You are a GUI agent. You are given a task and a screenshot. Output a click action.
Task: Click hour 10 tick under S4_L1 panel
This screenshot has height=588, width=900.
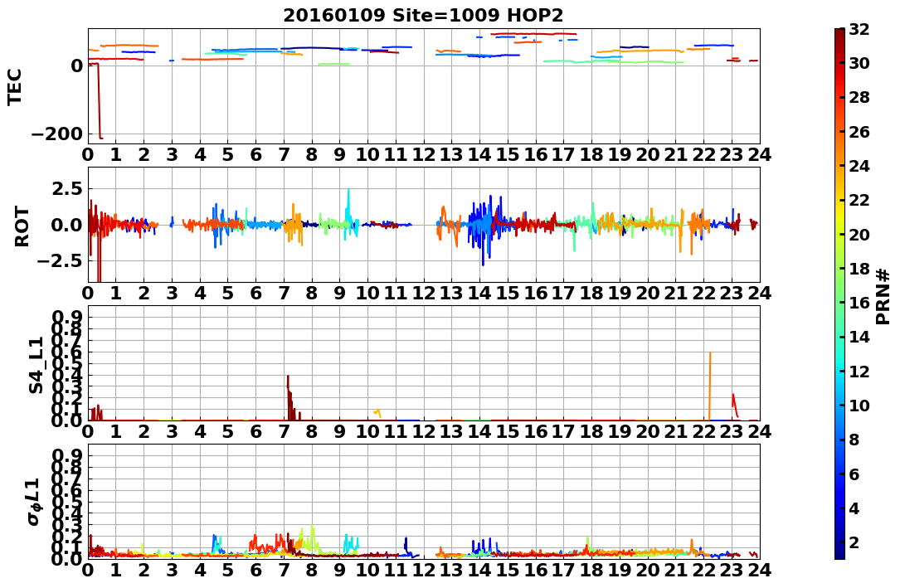tap(368, 431)
